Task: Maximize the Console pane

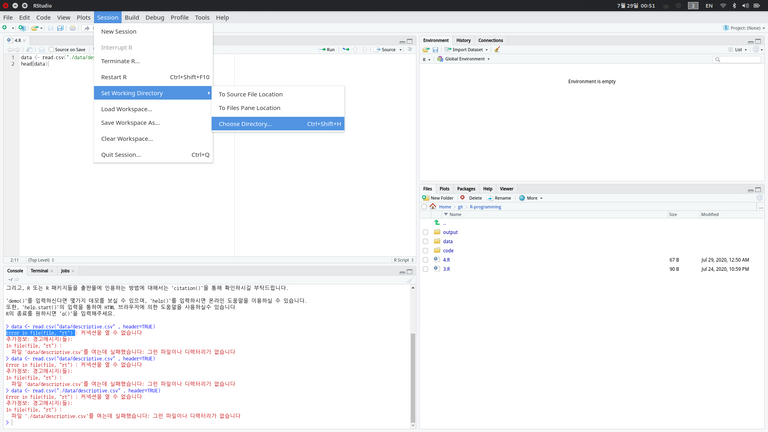Action: tap(410, 271)
